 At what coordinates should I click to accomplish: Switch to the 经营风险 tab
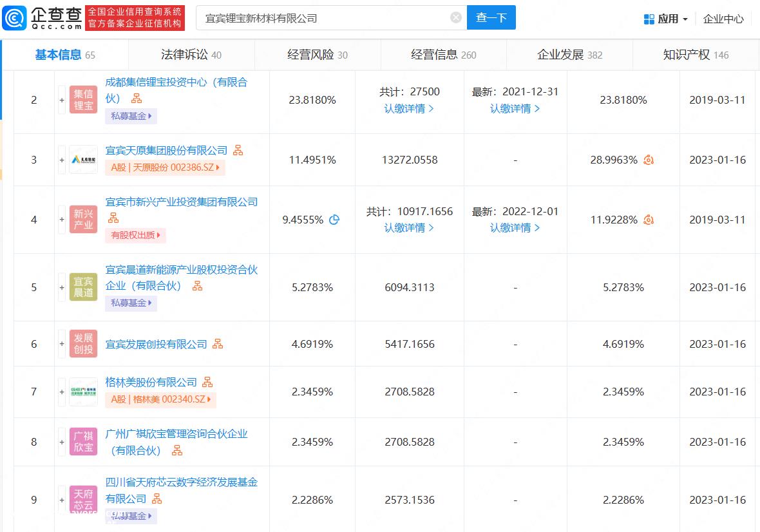[318, 55]
